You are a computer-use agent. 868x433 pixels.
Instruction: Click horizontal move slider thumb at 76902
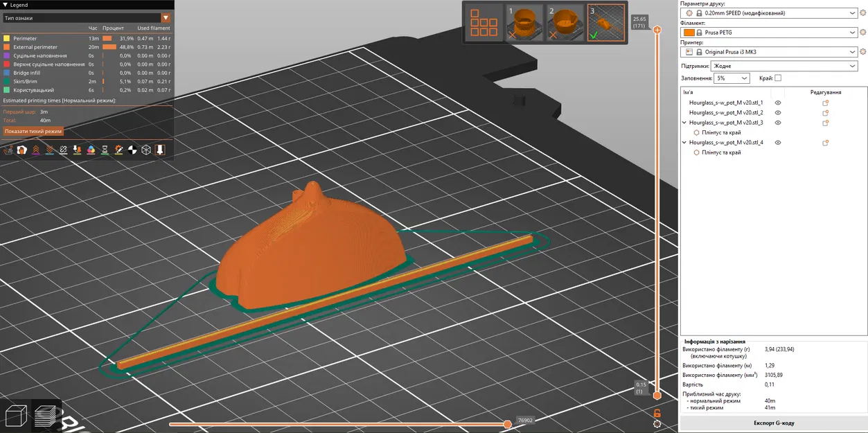pyautogui.click(x=507, y=424)
